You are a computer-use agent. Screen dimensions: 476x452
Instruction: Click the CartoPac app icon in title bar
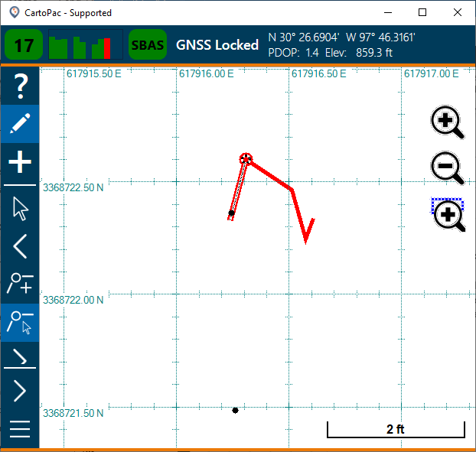tap(15, 13)
